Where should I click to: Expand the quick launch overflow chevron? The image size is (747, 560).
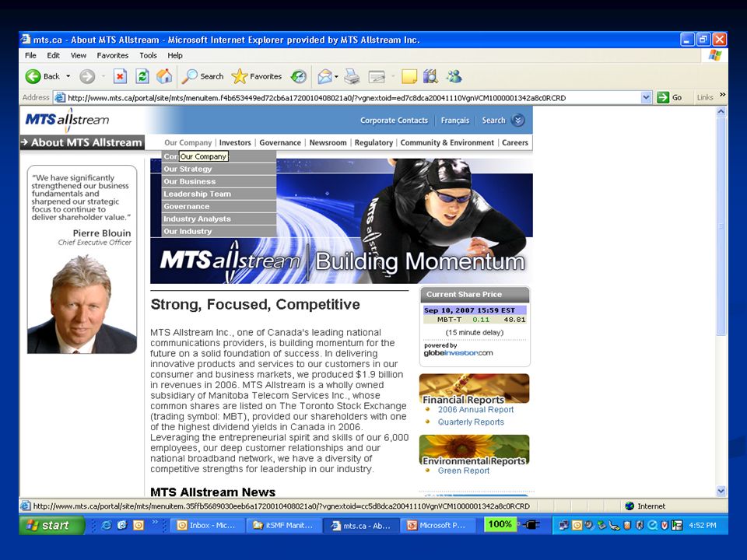click(155, 523)
